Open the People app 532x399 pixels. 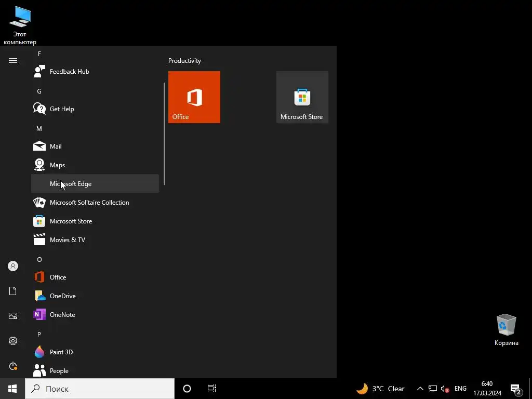95,370
